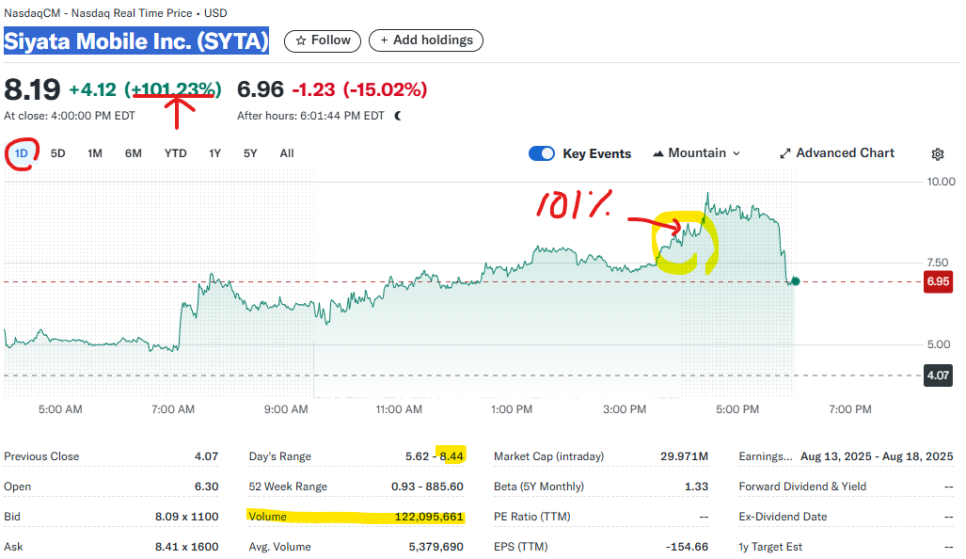Image resolution: width=966 pixels, height=559 pixels.
Task: Click the -1.23 (-15.02%) change value
Action: (359, 90)
